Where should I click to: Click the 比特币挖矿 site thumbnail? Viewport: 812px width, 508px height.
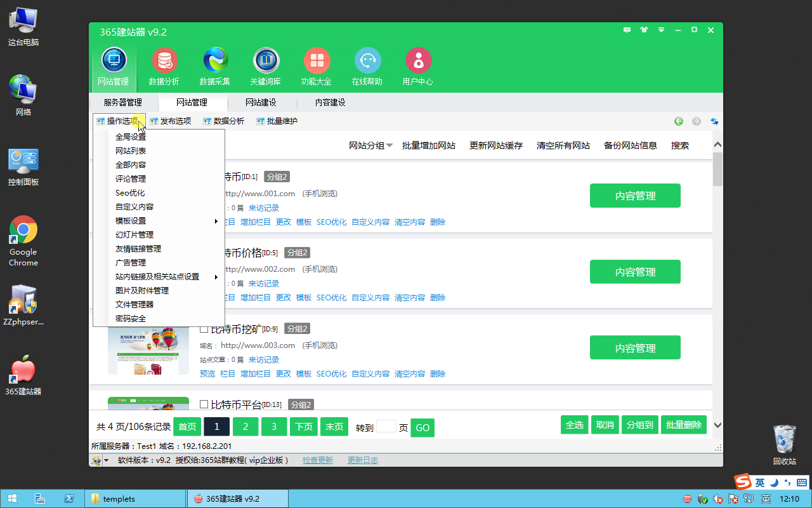pyautogui.click(x=148, y=351)
